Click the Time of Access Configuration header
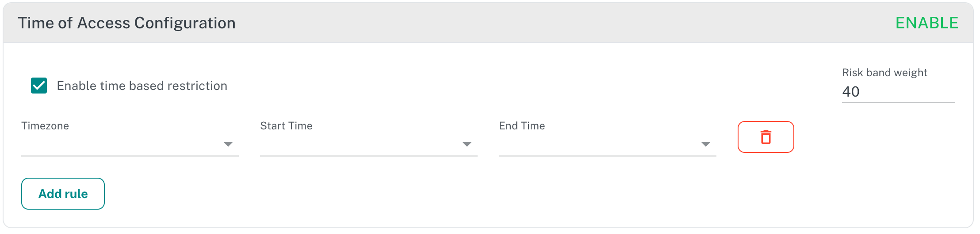 point(126,23)
